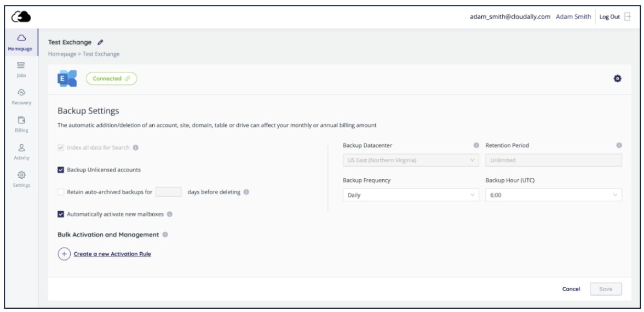Click the days before deleting input field

click(x=168, y=192)
